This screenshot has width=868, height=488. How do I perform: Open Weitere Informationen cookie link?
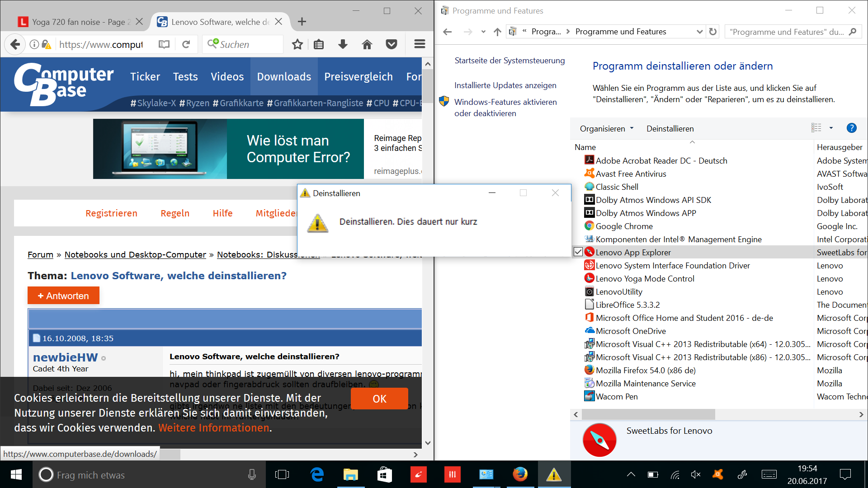214,427
